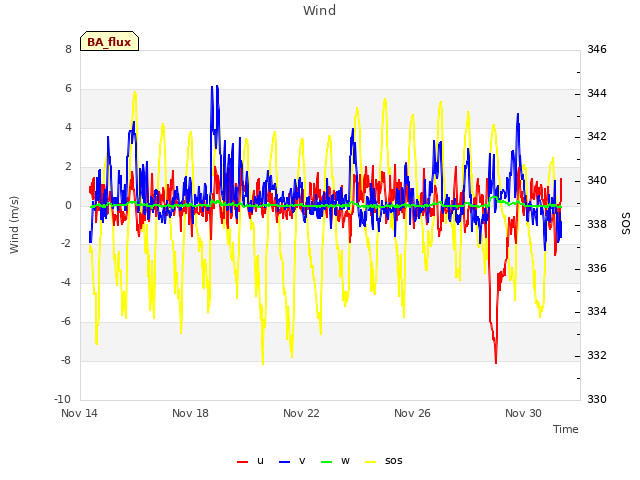
Task: Click the left axis value "8"
Action: pos(68,49)
